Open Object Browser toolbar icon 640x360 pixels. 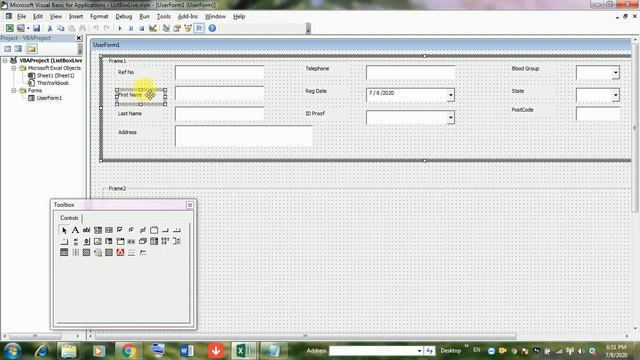point(188,28)
